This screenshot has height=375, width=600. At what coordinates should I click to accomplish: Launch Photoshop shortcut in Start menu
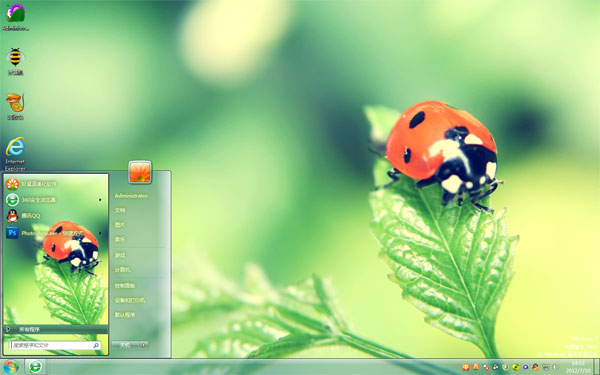click(x=55, y=233)
